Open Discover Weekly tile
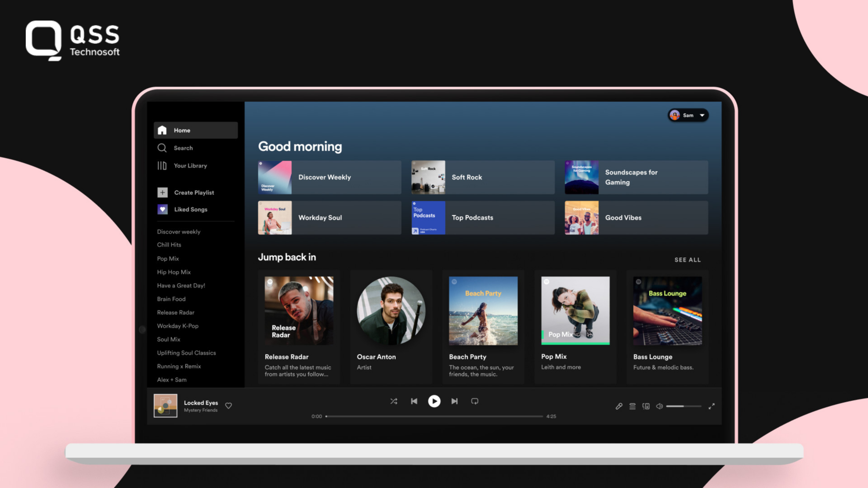 (x=330, y=177)
